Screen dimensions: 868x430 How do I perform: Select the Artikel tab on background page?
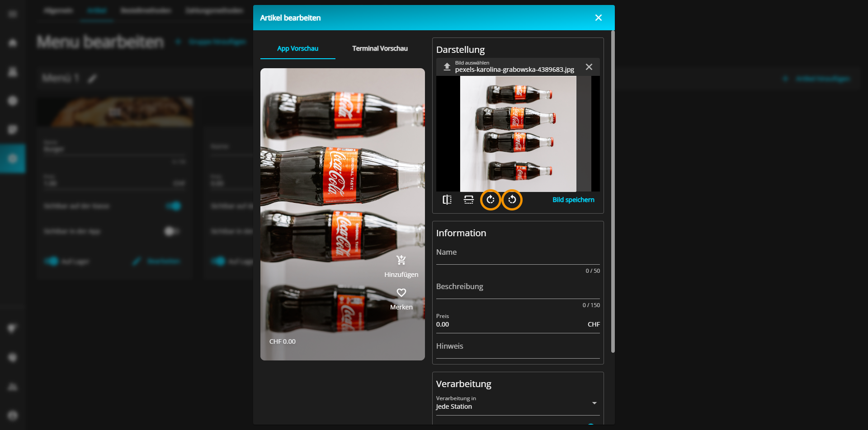[x=97, y=10]
